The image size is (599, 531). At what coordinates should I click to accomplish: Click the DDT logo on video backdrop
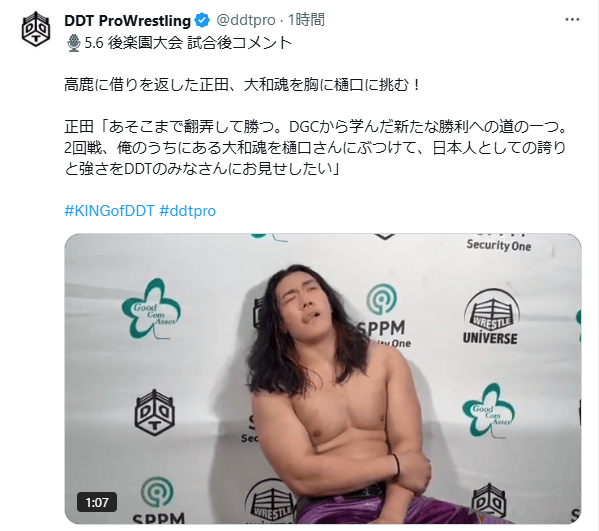pyautogui.click(x=155, y=413)
